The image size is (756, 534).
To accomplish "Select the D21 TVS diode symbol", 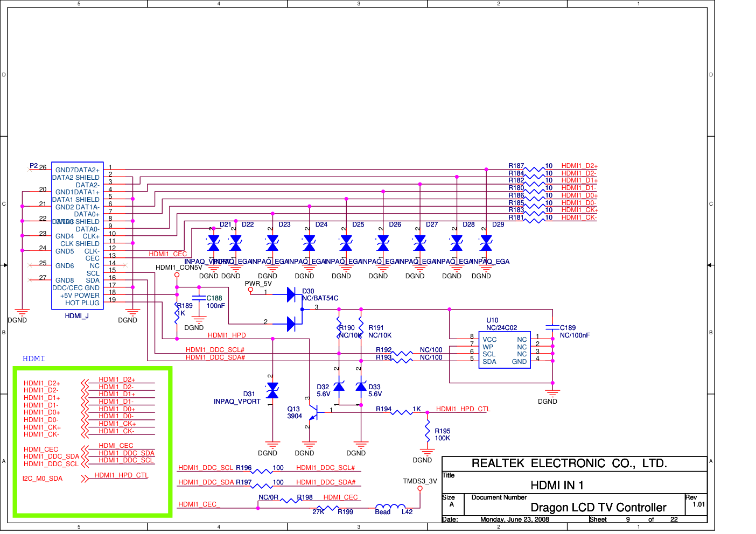I will 213,244.
